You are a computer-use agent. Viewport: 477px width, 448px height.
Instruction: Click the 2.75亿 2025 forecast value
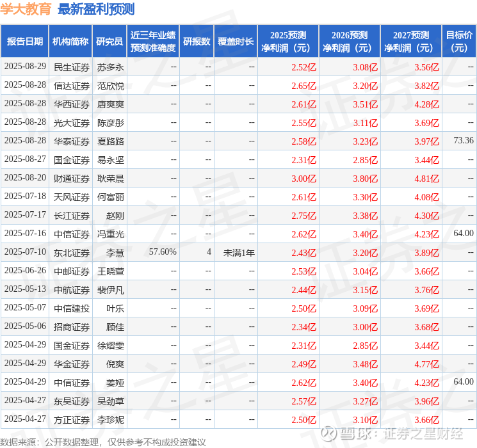point(303,216)
